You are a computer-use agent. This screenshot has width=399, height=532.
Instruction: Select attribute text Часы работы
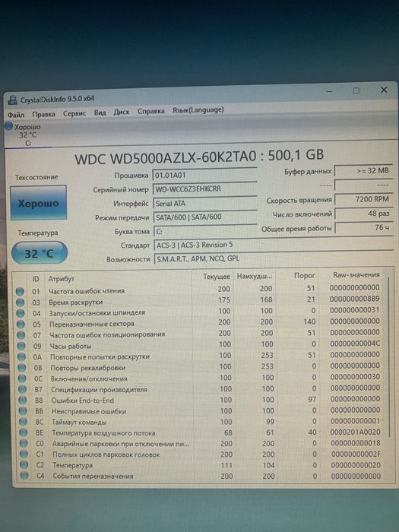(x=71, y=346)
